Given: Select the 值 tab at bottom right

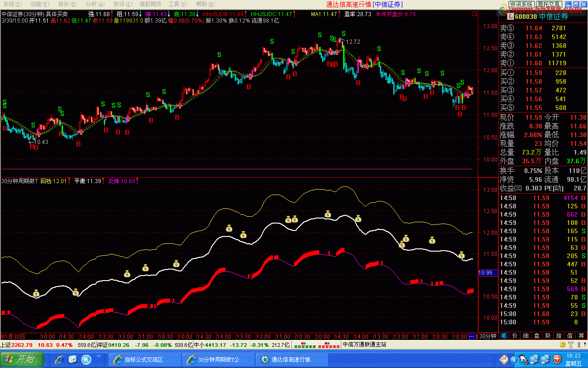Looking at the screenshot, I should [x=570, y=336].
